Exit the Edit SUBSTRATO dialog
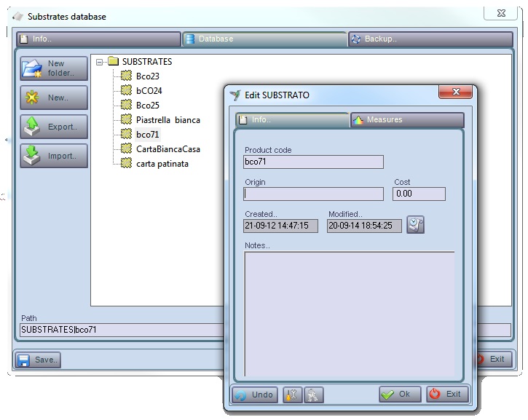This screenshot has height=420, width=528. point(447,395)
